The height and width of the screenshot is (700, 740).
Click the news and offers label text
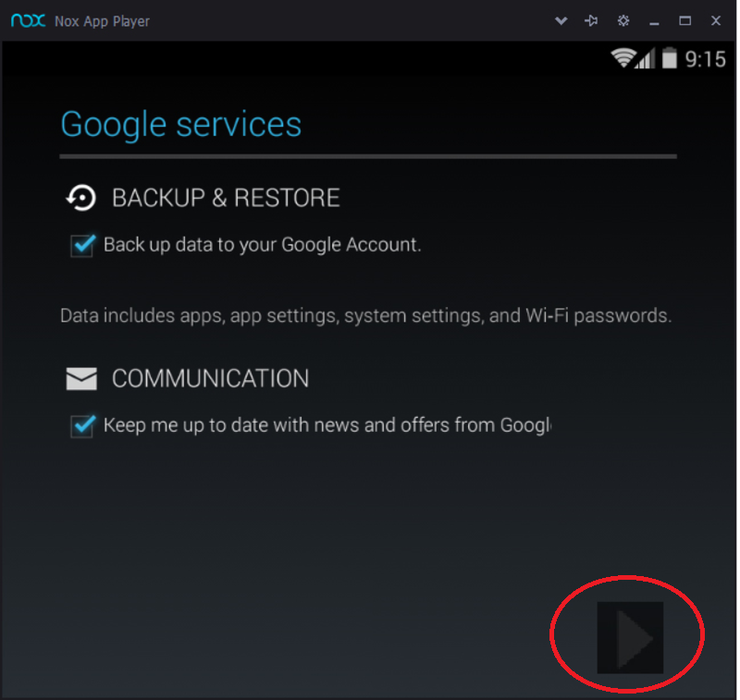[x=328, y=426]
